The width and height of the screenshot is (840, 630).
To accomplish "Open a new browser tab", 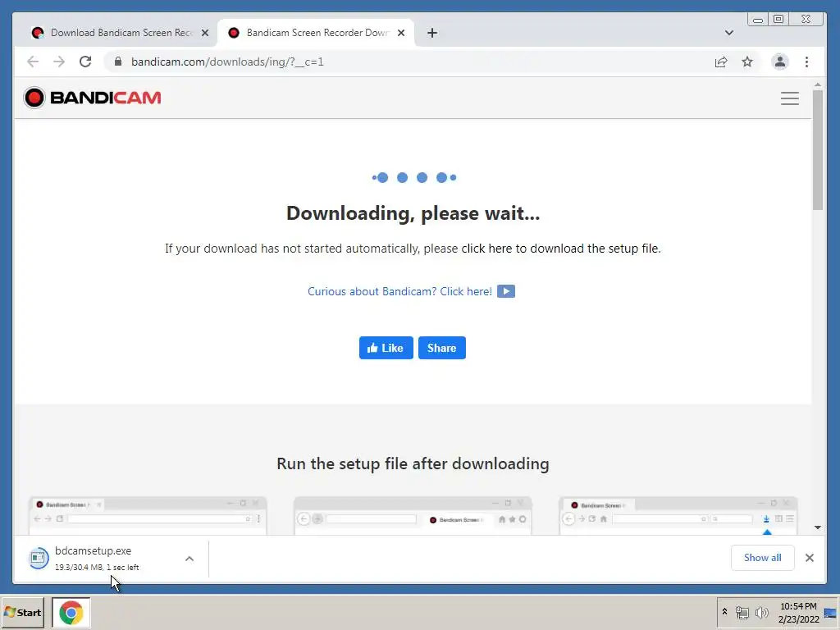I will (431, 33).
